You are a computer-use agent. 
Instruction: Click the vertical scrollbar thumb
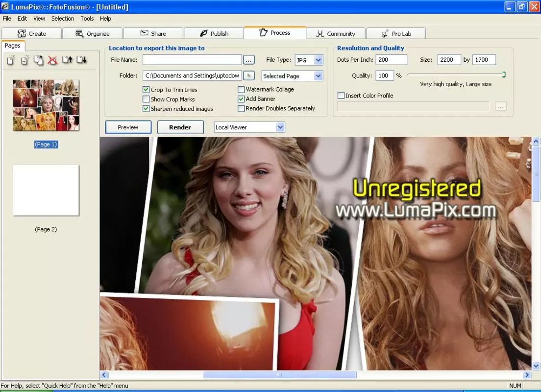point(536,173)
